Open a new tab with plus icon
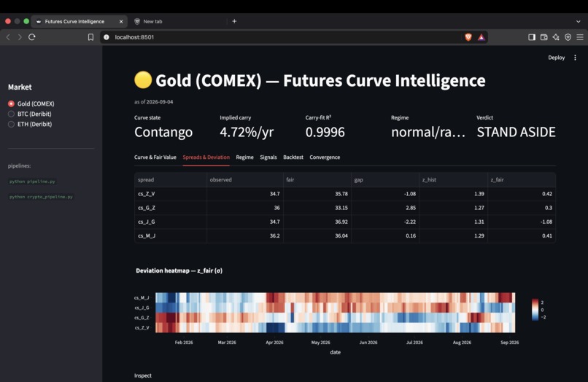The width and height of the screenshot is (588, 382). (x=234, y=21)
